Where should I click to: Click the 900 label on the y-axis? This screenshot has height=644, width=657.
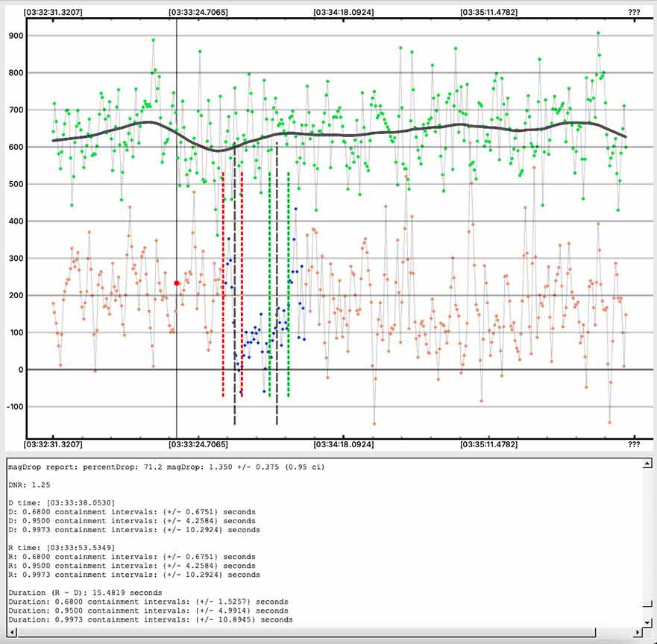point(16,36)
